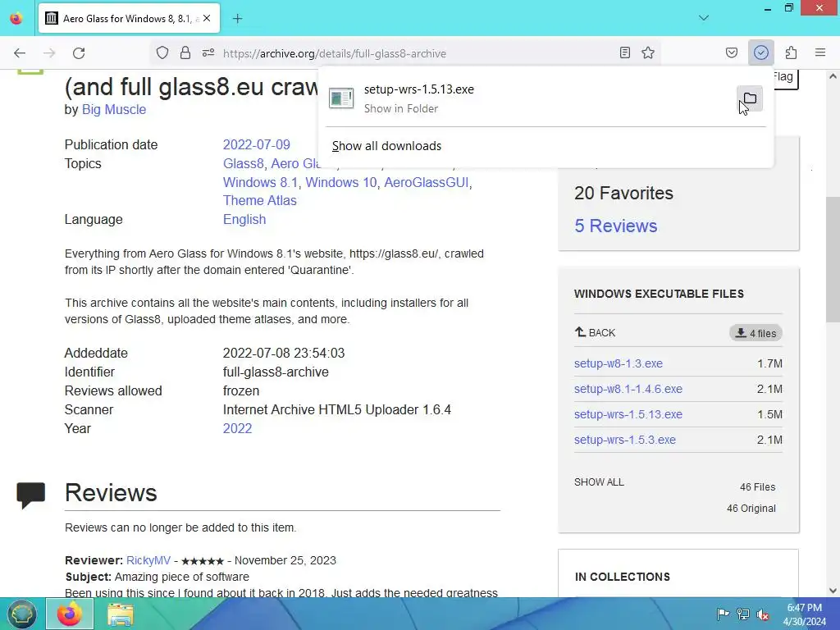Close the Aero Glass tab

[207, 19]
